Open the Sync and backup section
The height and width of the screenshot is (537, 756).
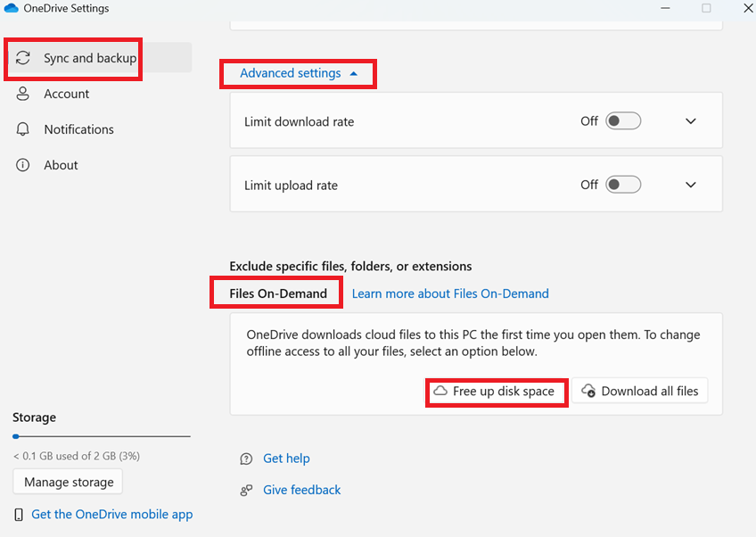[x=100, y=58]
